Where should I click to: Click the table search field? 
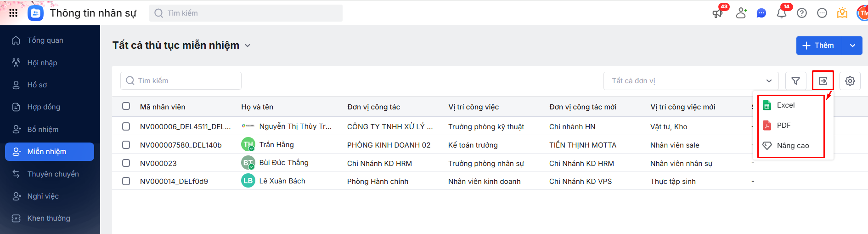pos(181,81)
